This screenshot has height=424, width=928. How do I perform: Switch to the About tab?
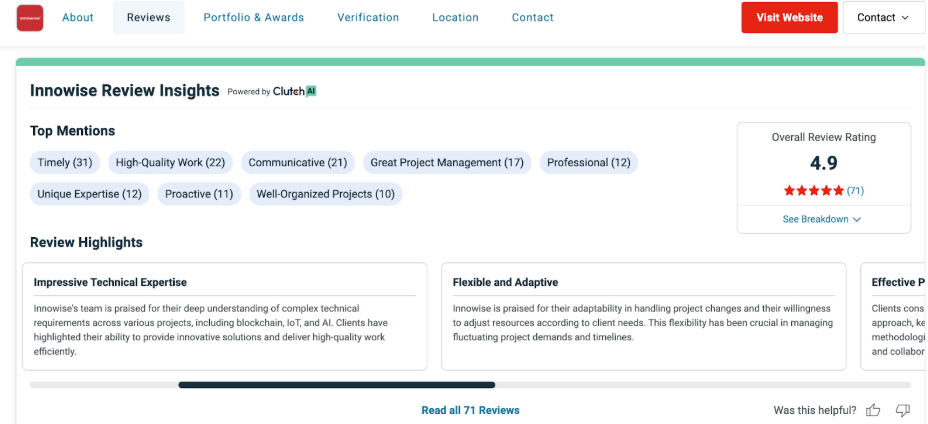tap(78, 17)
